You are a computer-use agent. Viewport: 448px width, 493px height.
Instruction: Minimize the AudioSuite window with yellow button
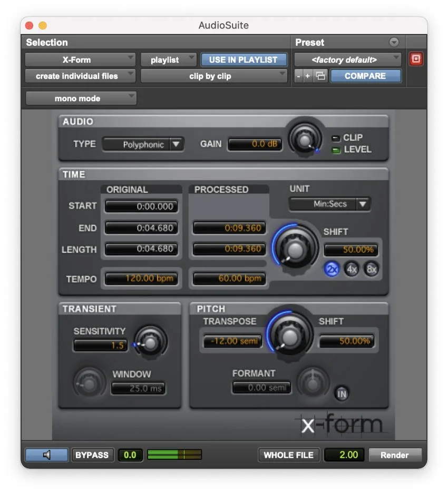[43, 25]
